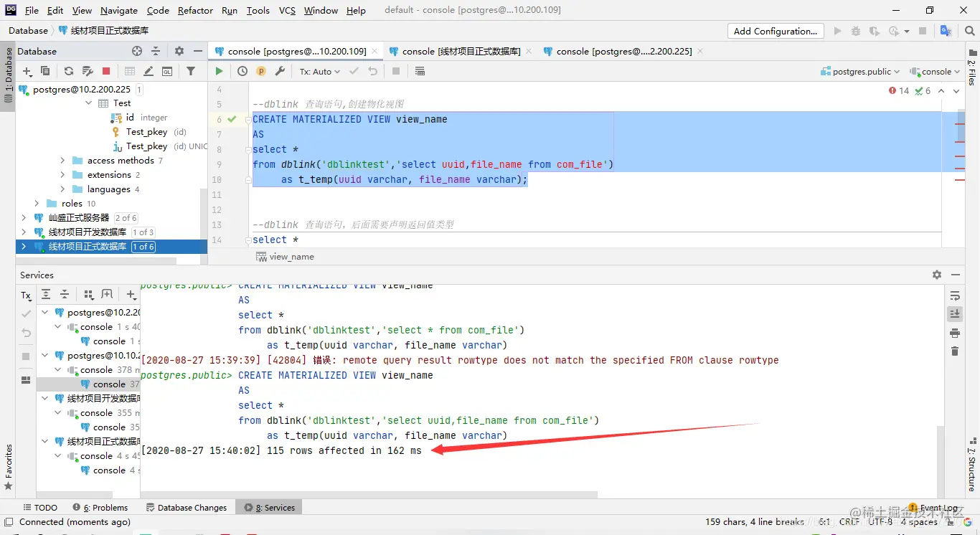This screenshot has height=535, width=980.
Task: Open console settings wrench icon
Action: point(281,71)
